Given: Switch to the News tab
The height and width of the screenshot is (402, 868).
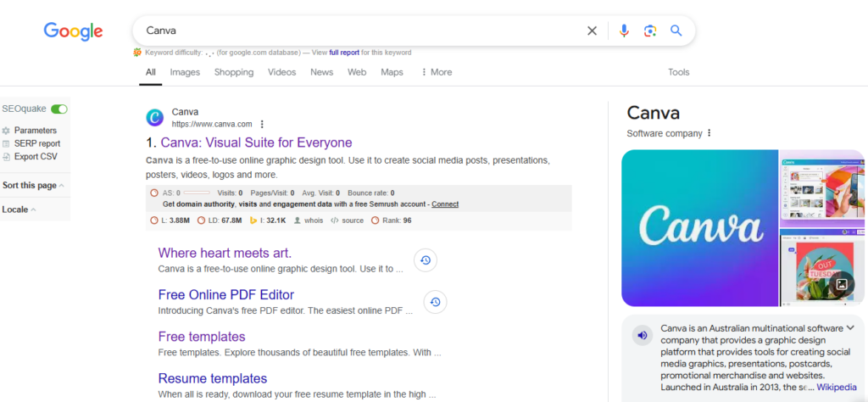Looking at the screenshot, I should click(321, 72).
